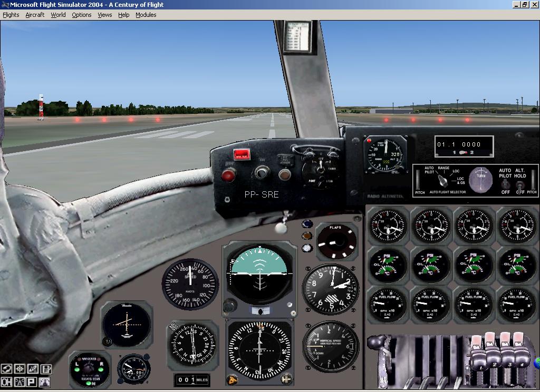This screenshot has width=540, height=392.
Task: Click the engine 2 RPM gauge
Action: pos(431,226)
